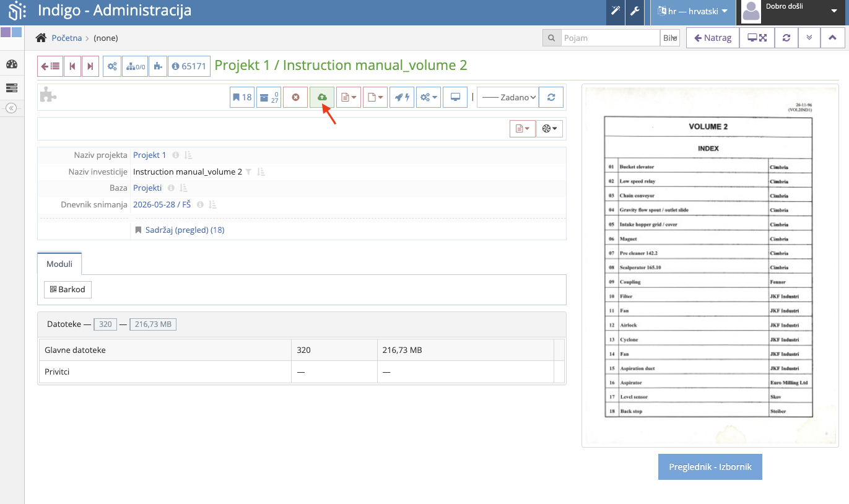Click the gears icon next to record navigation
The image size is (849, 504).
click(x=112, y=66)
